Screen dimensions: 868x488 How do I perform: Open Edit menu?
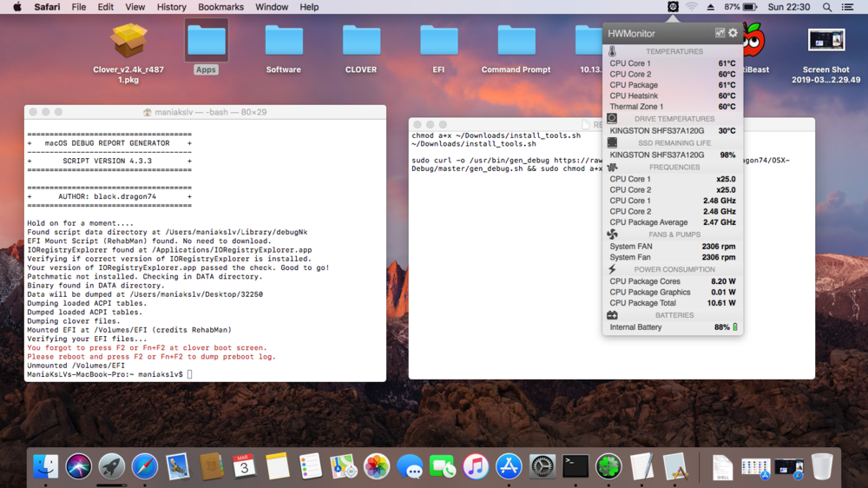tap(105, 7)
